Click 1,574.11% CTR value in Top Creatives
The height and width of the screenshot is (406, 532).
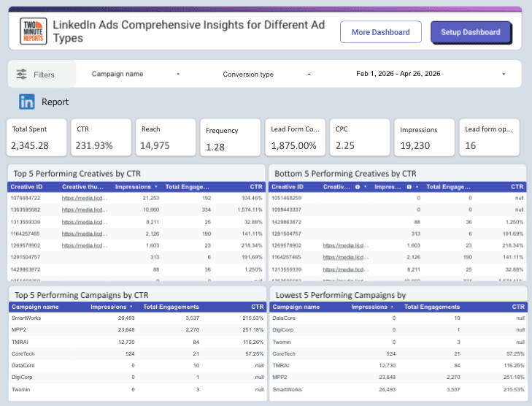tap(250, 210)
